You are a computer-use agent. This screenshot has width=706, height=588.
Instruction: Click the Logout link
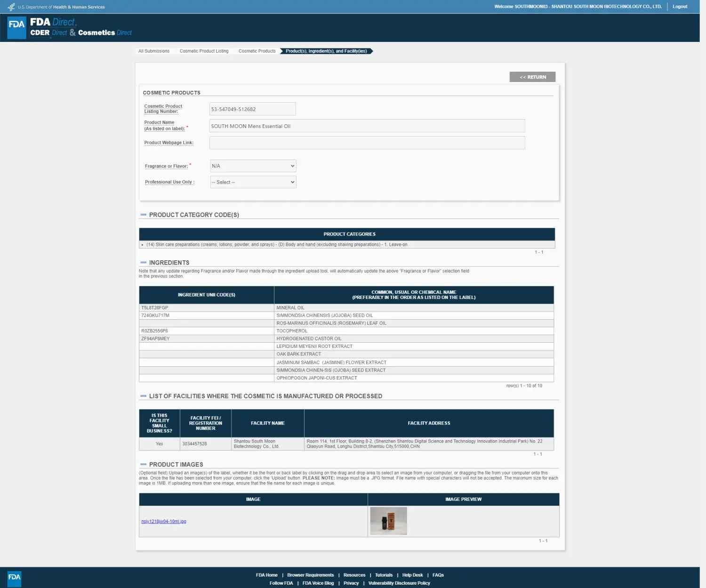680,7
